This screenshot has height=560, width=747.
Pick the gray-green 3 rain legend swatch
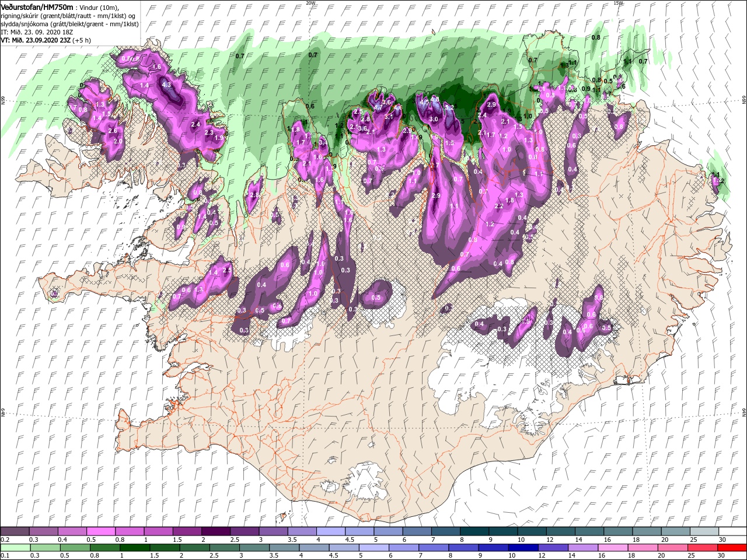tap(254, 547)
